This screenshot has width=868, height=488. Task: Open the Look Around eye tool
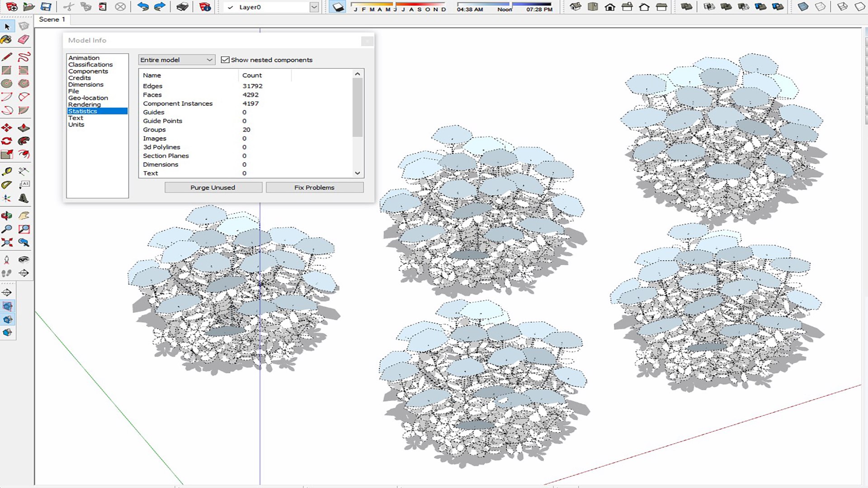[24, 259]
